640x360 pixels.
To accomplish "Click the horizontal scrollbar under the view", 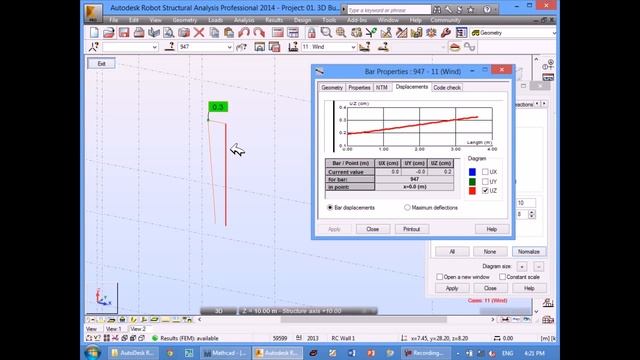I will [x=363, y=320].
